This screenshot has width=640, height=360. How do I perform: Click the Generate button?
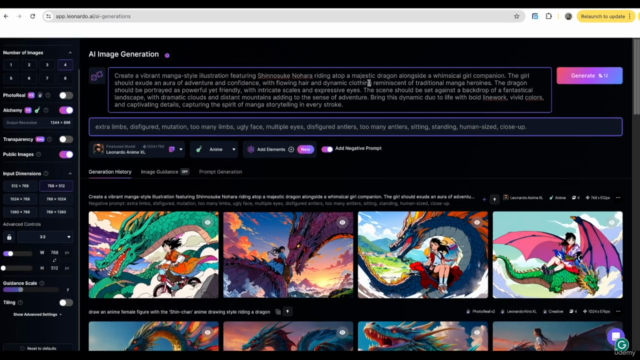tap(589, 76)
